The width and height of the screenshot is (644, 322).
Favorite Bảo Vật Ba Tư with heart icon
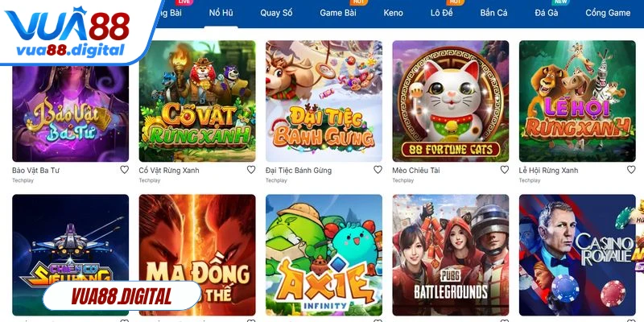pos(124,170)
